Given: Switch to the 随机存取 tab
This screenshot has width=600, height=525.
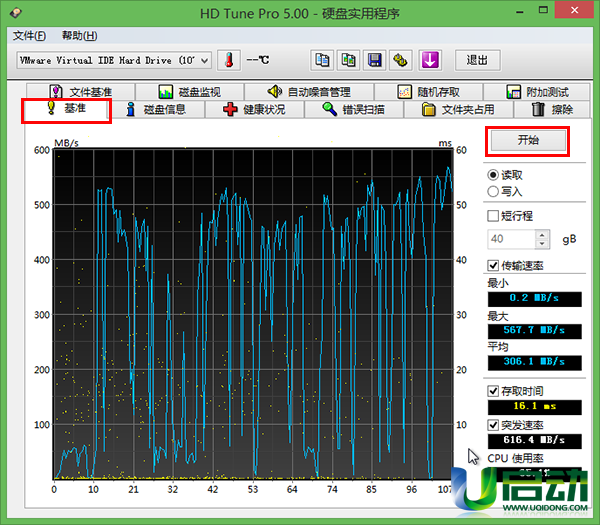Looking at the screenshot, I should (x=429, y=92).
